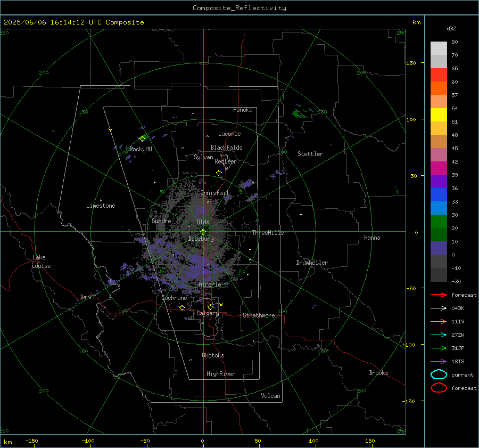
Task: Click the Brooks label
Action: click(x=378, y=373)
